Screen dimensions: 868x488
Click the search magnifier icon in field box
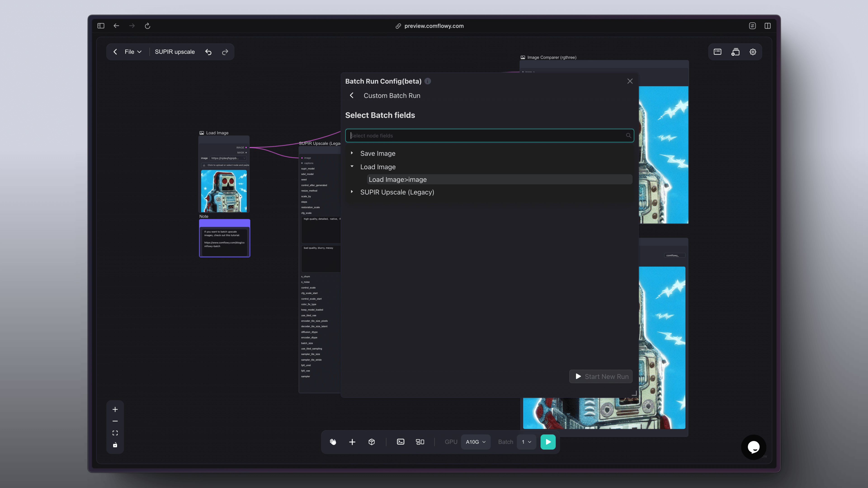click(628, 136)
